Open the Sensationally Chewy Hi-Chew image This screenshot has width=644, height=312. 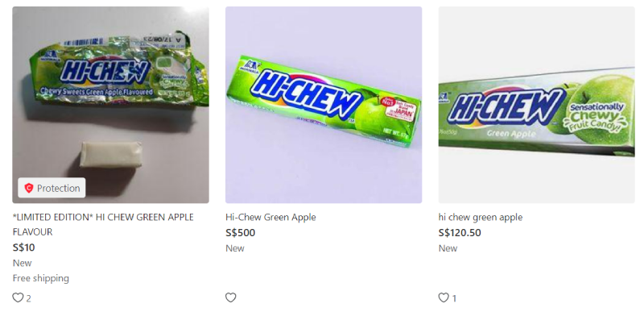pyautogui.click(x=536, y=105)
